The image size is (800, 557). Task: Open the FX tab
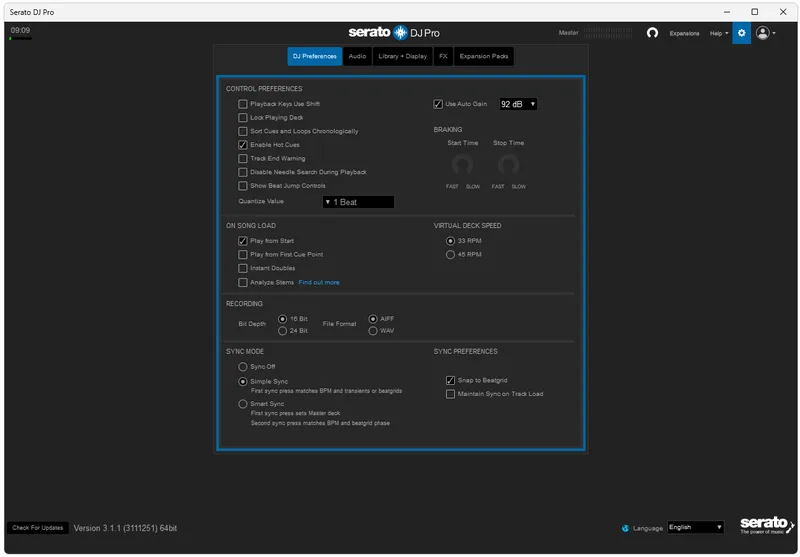pos(443,56)
